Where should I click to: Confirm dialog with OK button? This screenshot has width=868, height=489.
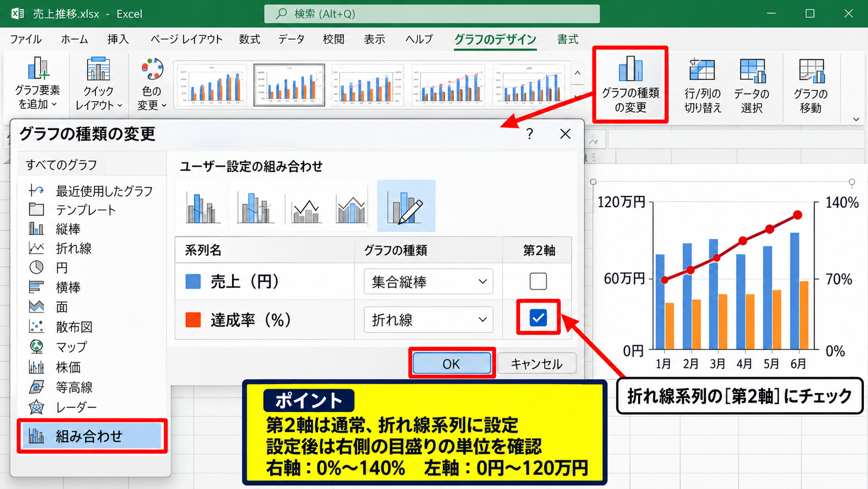click(452, 363)
